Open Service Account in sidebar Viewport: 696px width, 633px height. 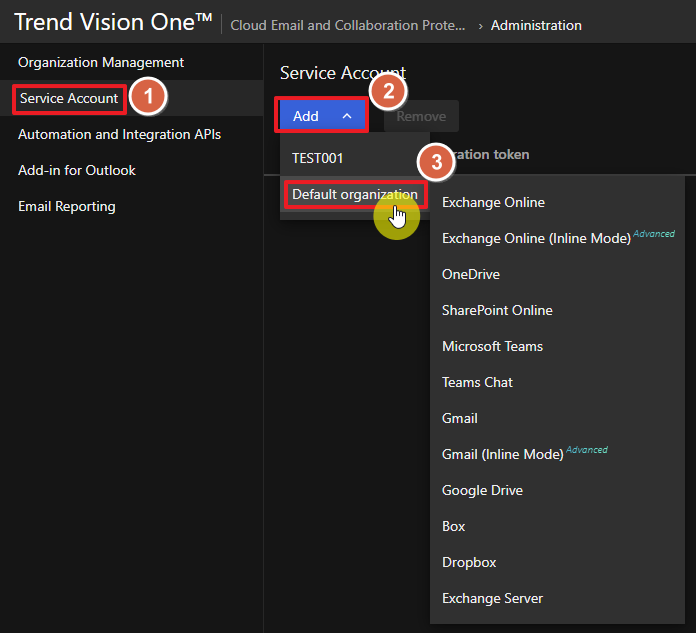(69, 98)
